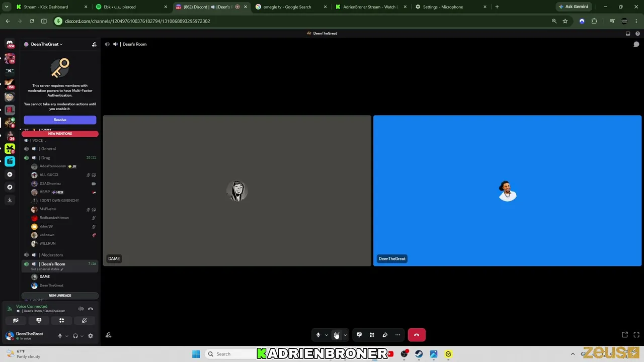Bookmark this page with the star icon

565,21
